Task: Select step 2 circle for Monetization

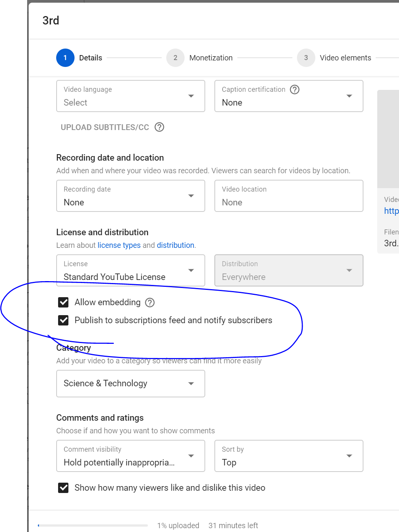Action: pos(175,58)
